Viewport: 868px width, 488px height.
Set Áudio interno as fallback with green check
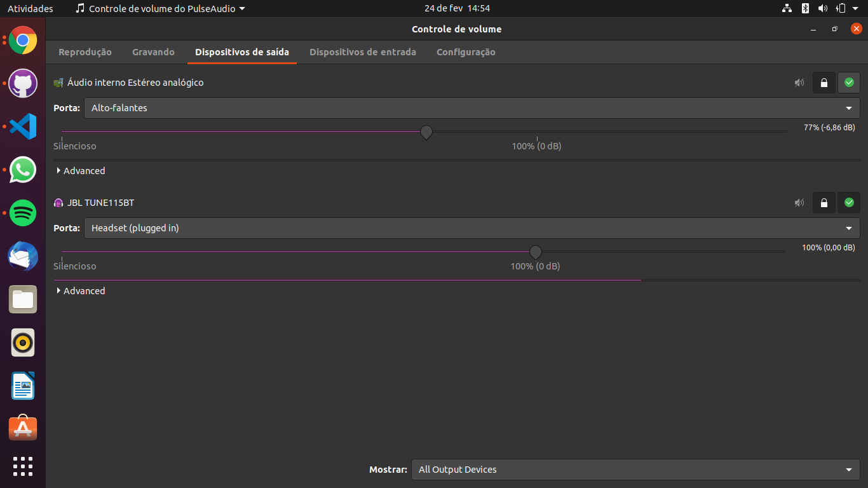pyautogui.click(x=849, y=83)
